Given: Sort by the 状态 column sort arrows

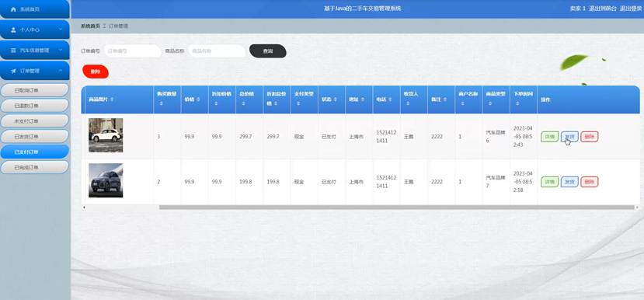Looking at the screenshot, I should pos(336,99).
